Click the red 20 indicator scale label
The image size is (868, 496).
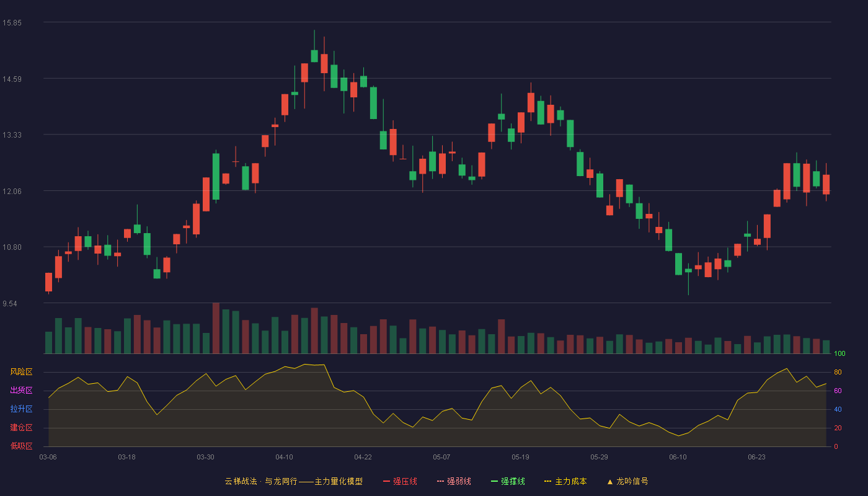(838, 428)
